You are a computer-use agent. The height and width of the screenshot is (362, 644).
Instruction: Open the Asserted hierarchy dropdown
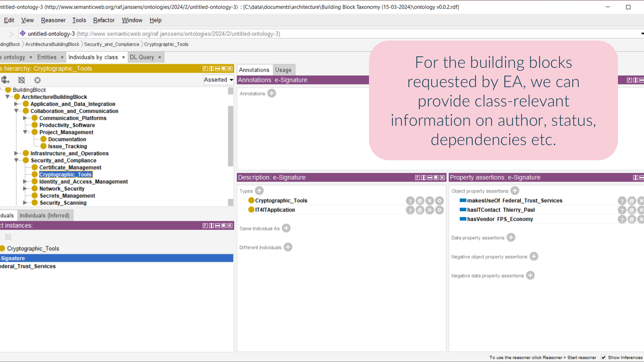coord(219,80)
